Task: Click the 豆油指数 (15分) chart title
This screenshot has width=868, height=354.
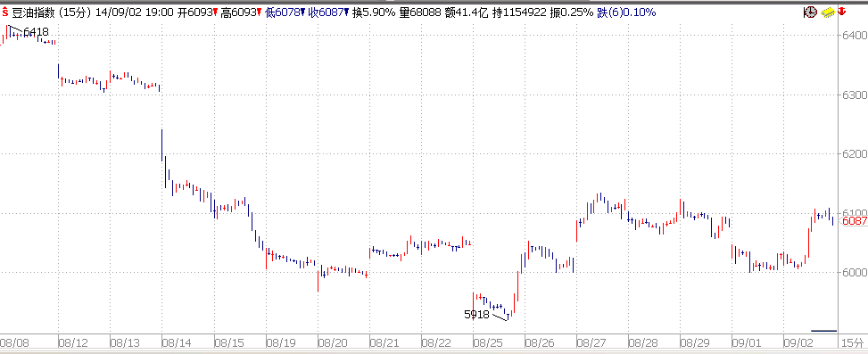Action: pos(51,12)
